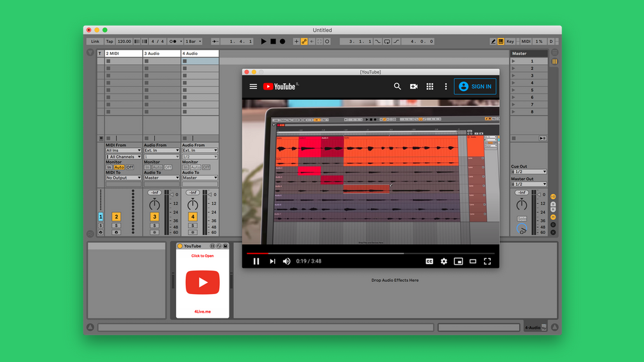
Task: Open the YouTube three-dot settings menu
Action: pyautogui.click(x=445, y=86)
